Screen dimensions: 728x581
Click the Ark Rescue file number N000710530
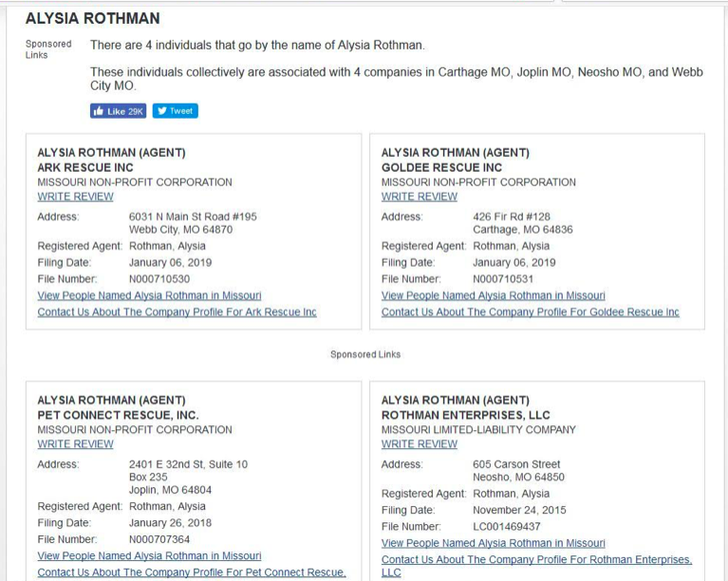[159, 279]
